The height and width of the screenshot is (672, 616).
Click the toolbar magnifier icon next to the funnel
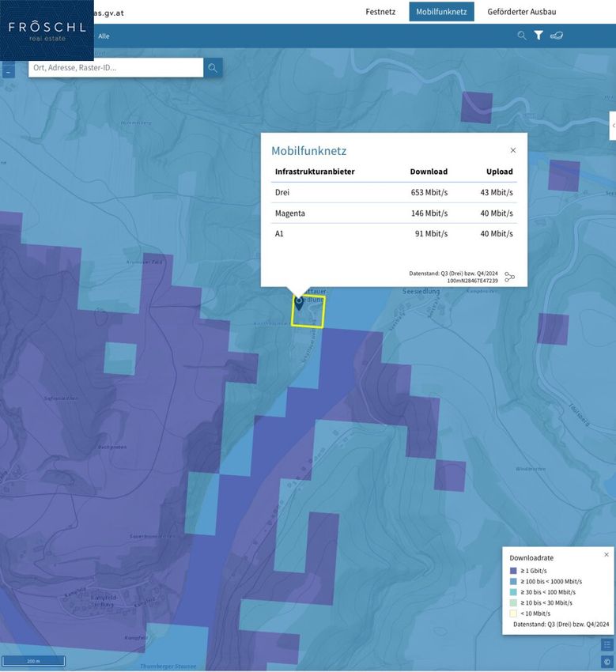click(522, 36)
